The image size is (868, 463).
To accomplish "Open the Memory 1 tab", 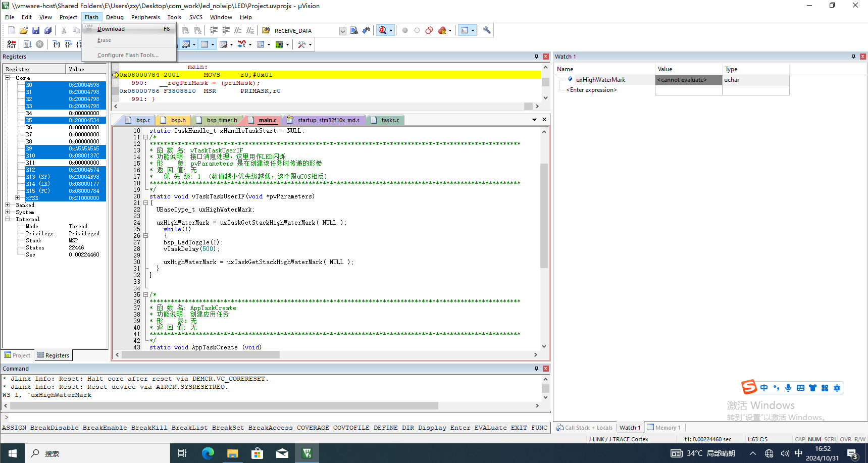I will [x=664, y=428].
